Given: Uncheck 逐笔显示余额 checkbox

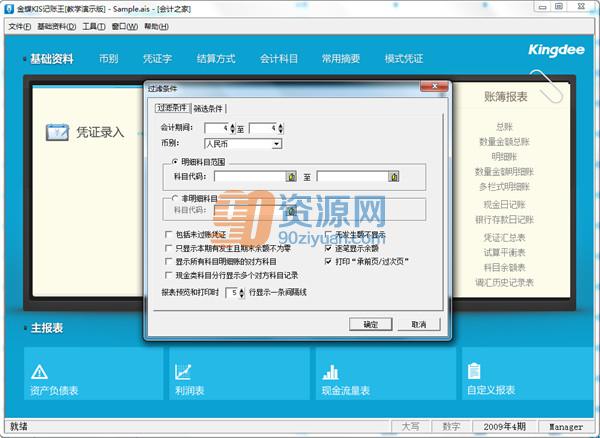Looking at the screenshot, I should click(328, 248).
